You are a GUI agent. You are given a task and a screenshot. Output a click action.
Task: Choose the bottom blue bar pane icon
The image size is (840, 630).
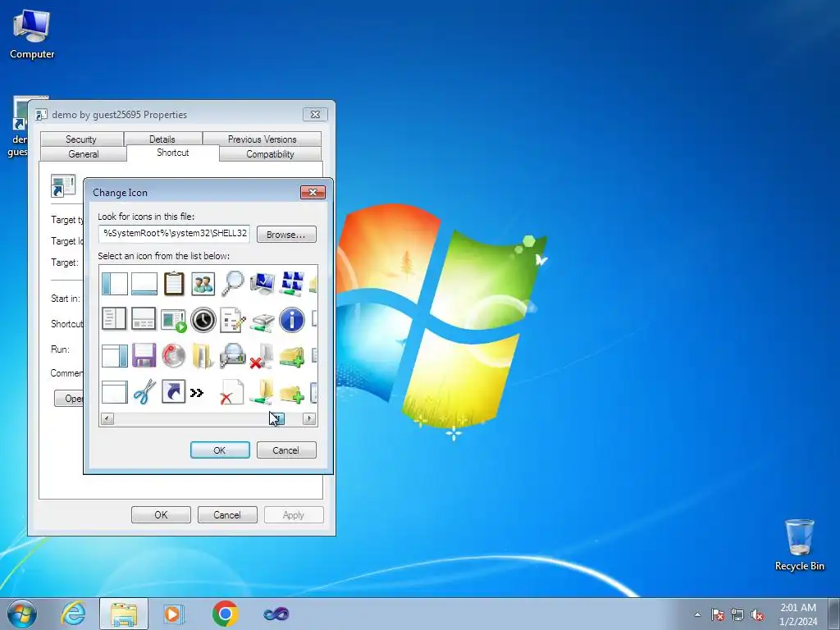point(144,283)
